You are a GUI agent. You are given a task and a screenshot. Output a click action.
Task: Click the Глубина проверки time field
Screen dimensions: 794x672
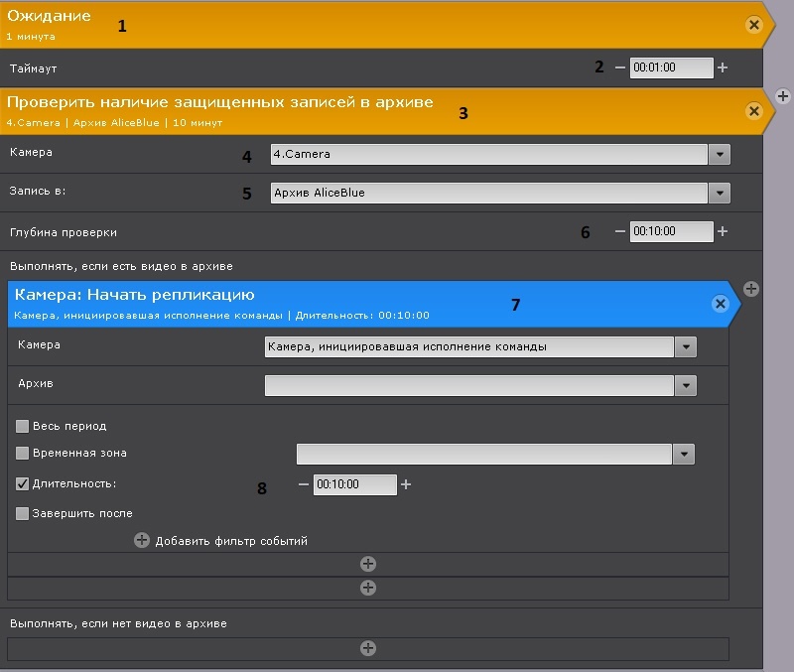pyautogui.click(x=671, y=231)
